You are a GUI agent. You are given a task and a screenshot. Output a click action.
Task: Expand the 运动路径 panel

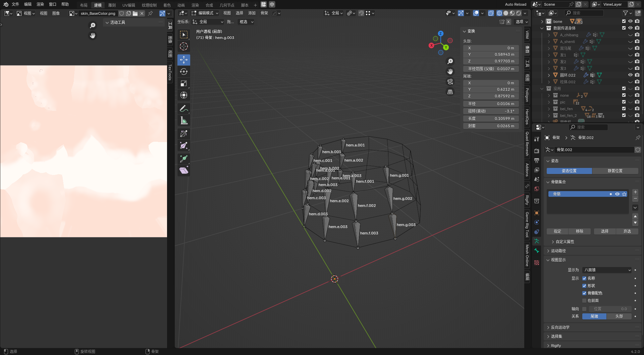point(558,251)
